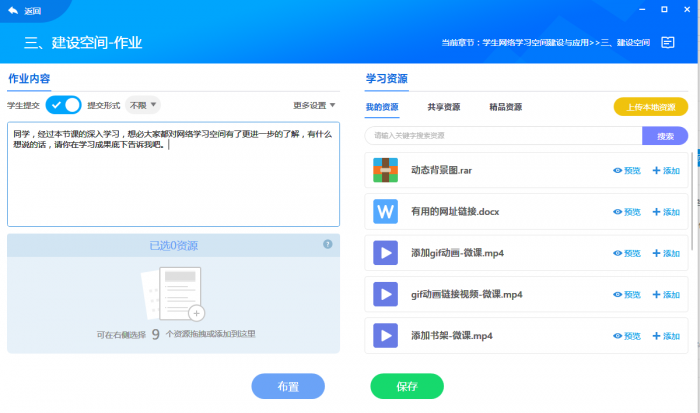Click the 添加书架-微课.mp4 video icon

click(x=385, y=335)
